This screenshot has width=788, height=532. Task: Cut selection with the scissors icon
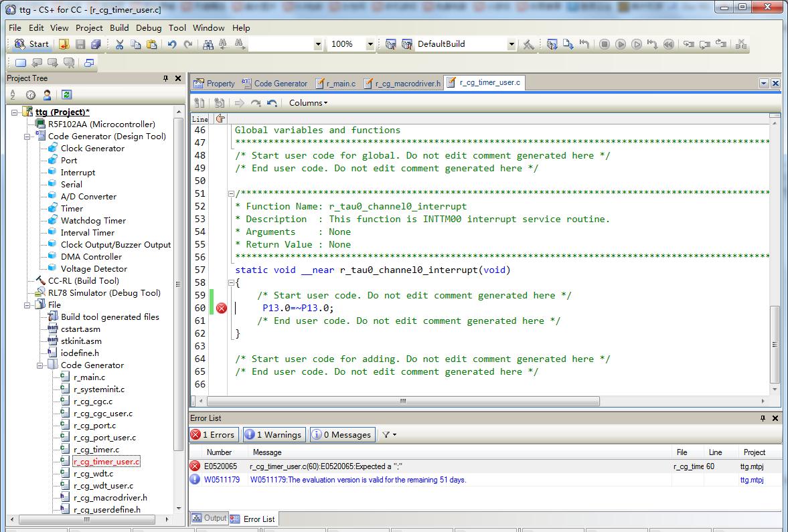pos(119,44)
